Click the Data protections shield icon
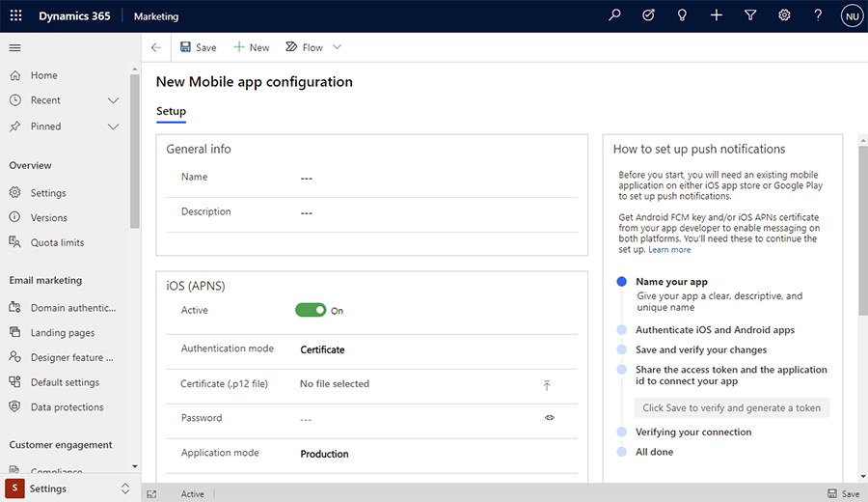The image size is (868, 502). click(x=14, y=406)
